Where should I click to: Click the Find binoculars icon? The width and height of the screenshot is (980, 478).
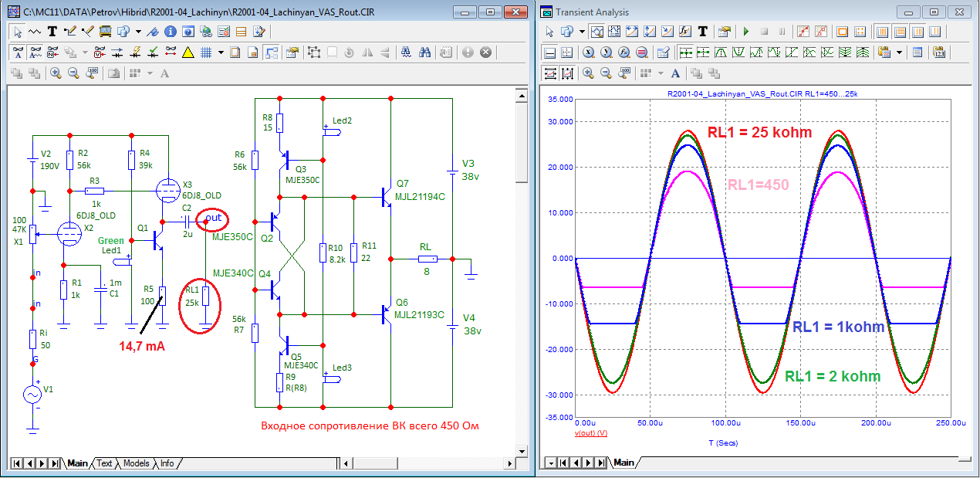[x=424, y=53]
